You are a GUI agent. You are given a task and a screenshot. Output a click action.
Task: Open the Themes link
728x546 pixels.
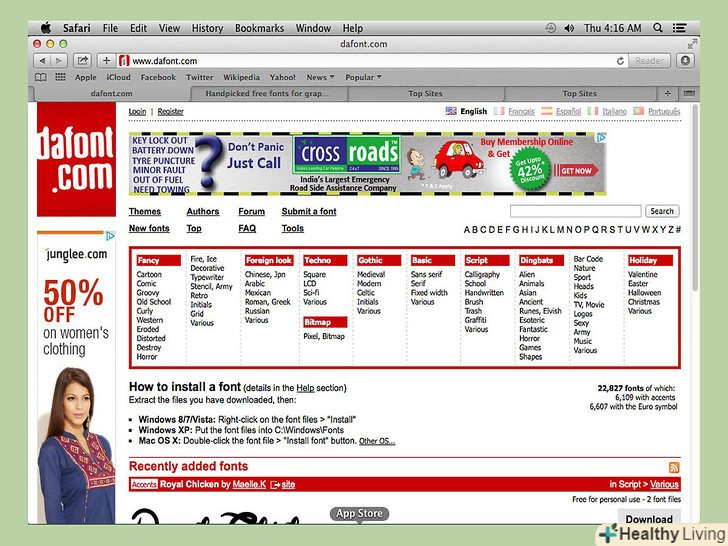(x=145, y=212)
